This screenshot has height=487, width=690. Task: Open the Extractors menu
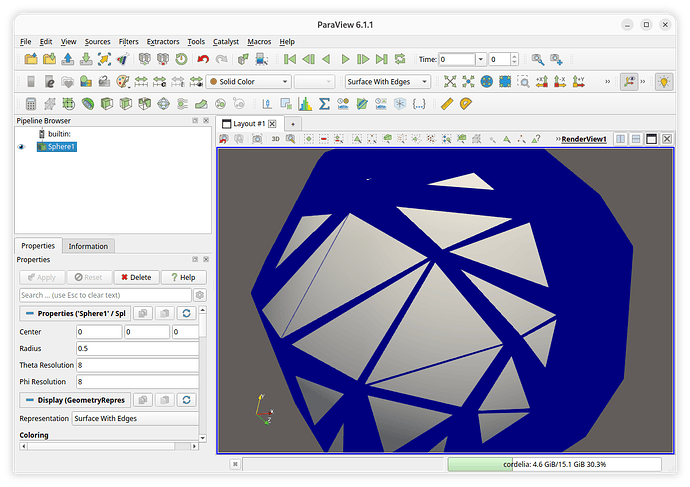pos(163,41)
